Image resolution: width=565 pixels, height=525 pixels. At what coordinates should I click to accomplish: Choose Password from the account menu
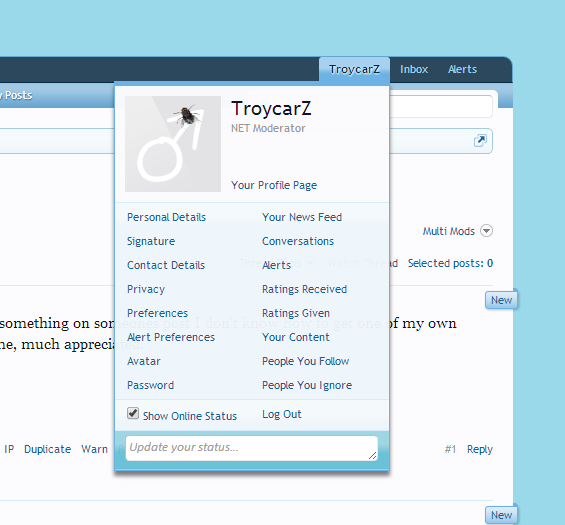(151, 385)
